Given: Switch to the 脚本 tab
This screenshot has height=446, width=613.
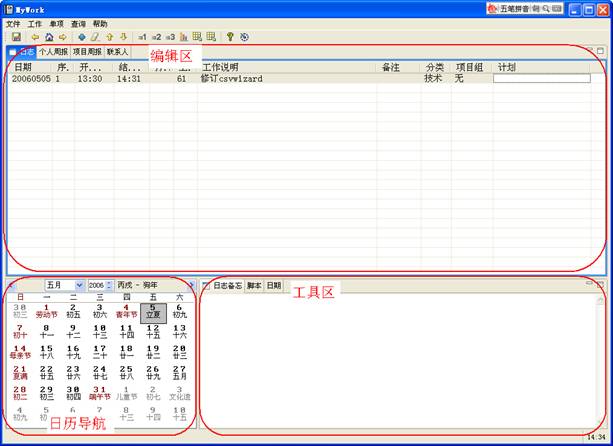Looking at the screenshot, I should (254, 286).
